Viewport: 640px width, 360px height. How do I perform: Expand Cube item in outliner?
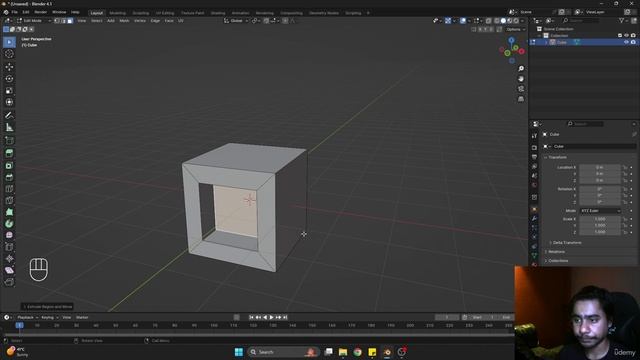point(546,42)
